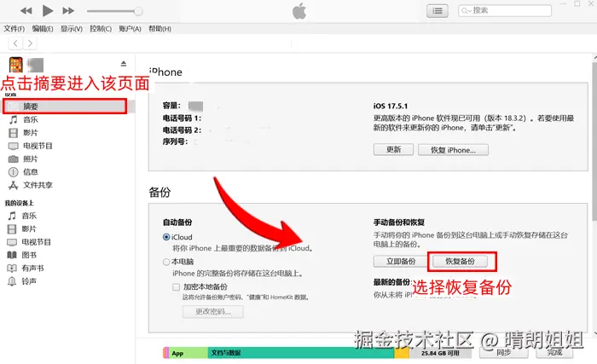The image size is (597, 364).
Task: Open the 帮助(H) menu
Action: pyautogui.click(x=159, y=28)
